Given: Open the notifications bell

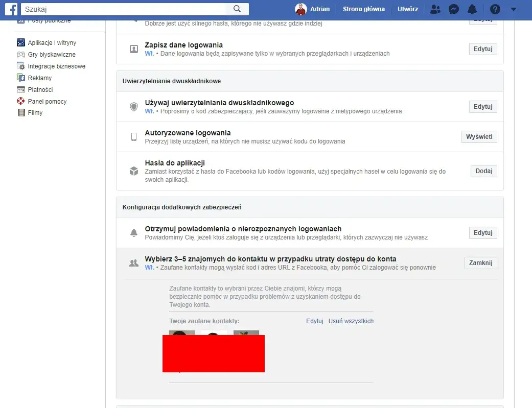Looking at the screenshot, I should (x=472, y=9).
